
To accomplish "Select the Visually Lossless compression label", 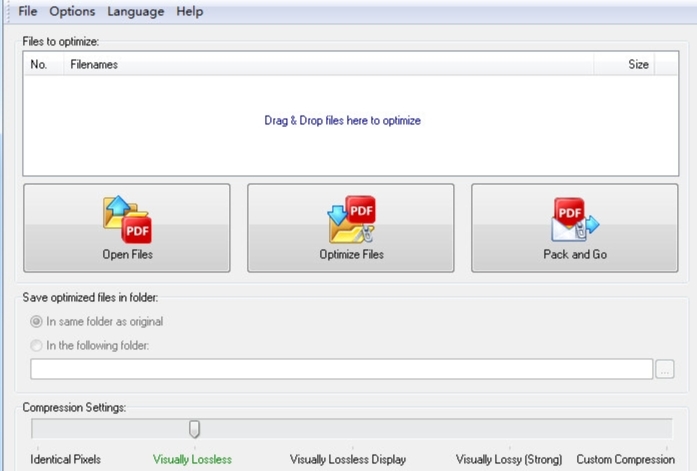I will (x=192, y=459).
